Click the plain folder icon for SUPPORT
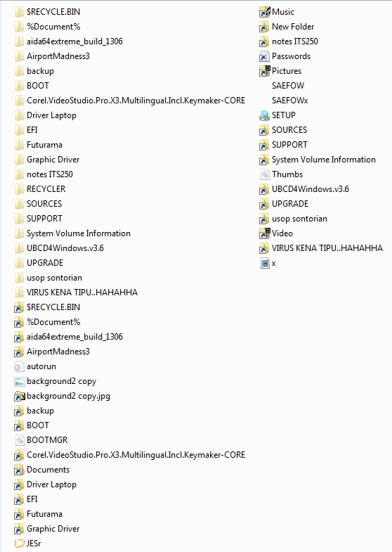This screenshot has height=552, width=392. click(20, 219)
